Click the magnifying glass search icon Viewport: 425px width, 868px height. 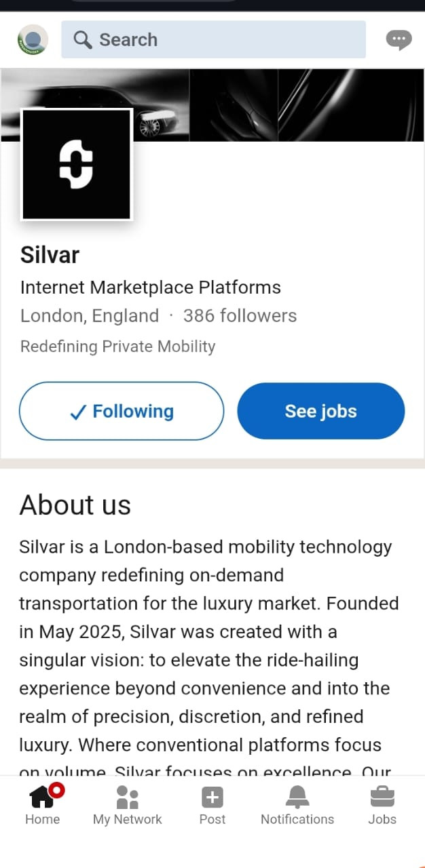pyautogui.click(x=83, y=40)
